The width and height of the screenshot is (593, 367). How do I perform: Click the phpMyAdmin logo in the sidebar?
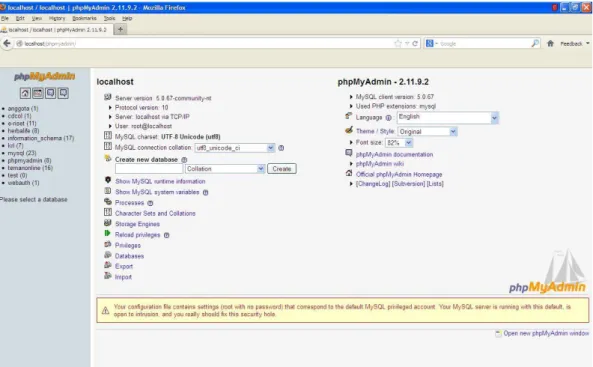45,76
